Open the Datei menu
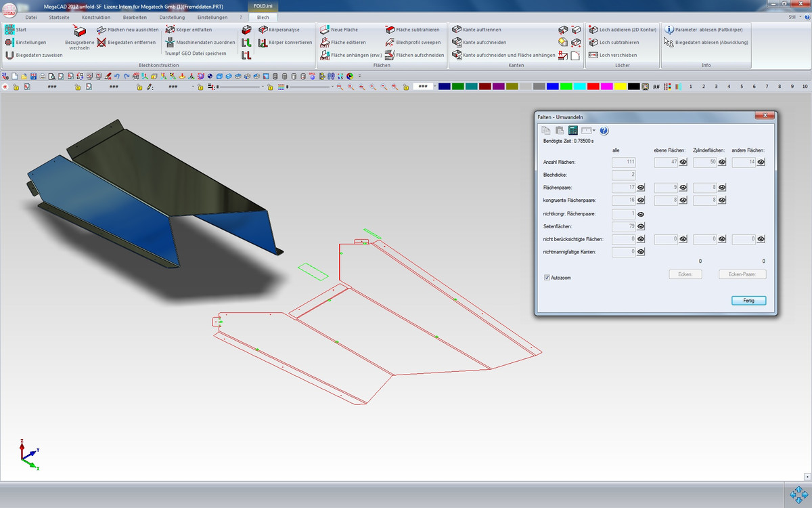 31,17
